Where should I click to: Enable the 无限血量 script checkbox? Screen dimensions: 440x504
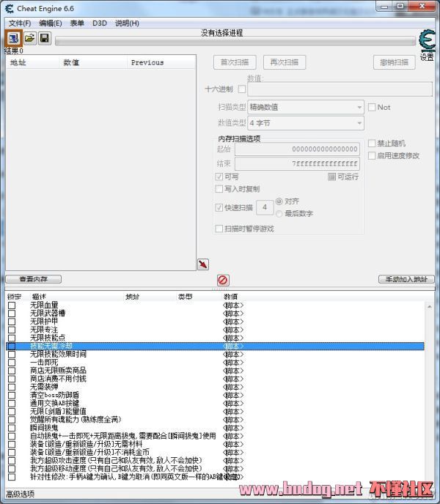[12, 305]
